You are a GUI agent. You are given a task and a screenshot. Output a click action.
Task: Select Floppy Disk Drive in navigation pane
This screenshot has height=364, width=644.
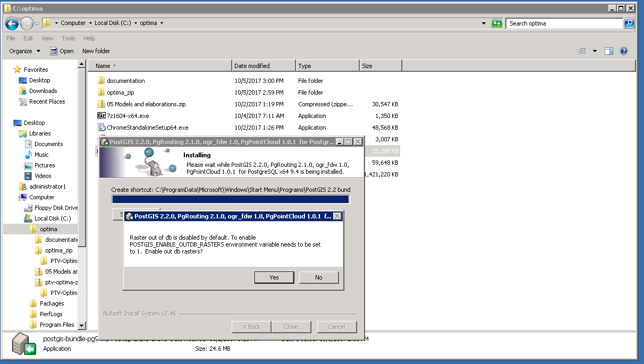click(x=56, y=208)
